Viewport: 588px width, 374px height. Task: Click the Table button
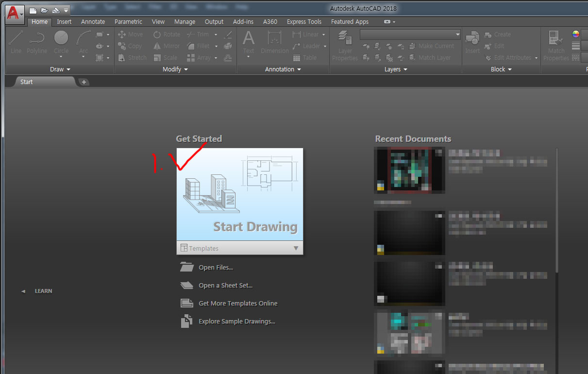305,58
